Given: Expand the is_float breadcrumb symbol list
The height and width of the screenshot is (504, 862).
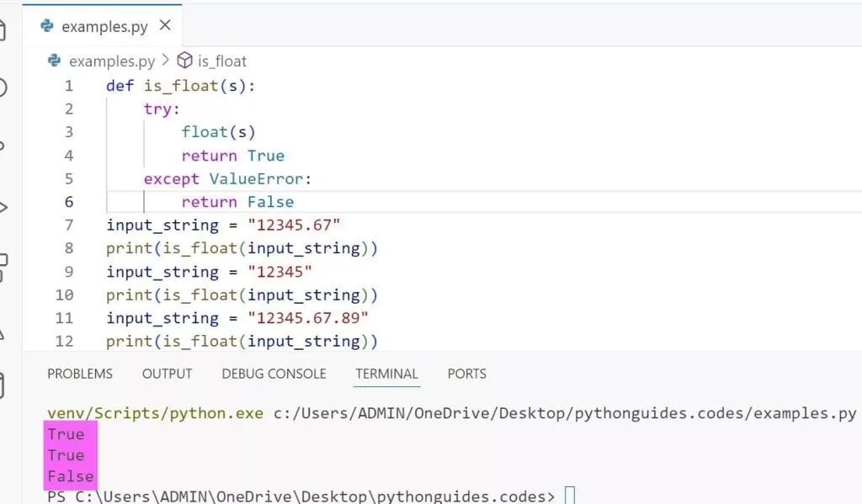Looking at the screenshot, I should (221, 61).
